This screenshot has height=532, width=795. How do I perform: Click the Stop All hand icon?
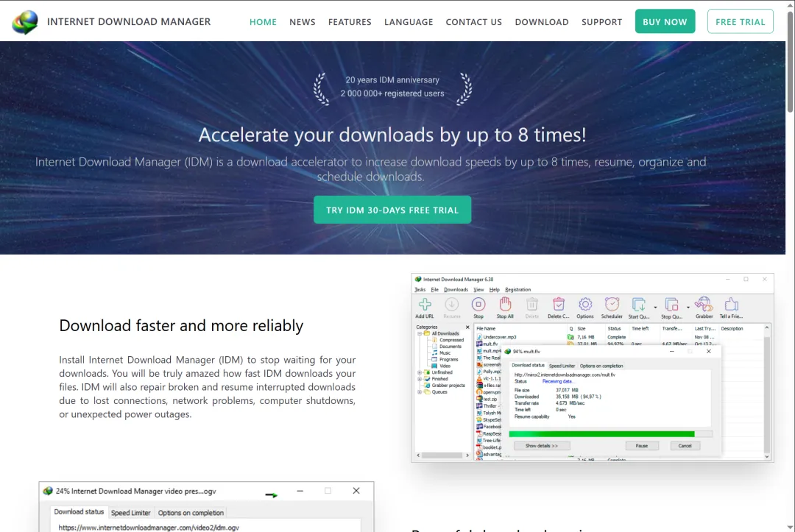tap(504, 308)
